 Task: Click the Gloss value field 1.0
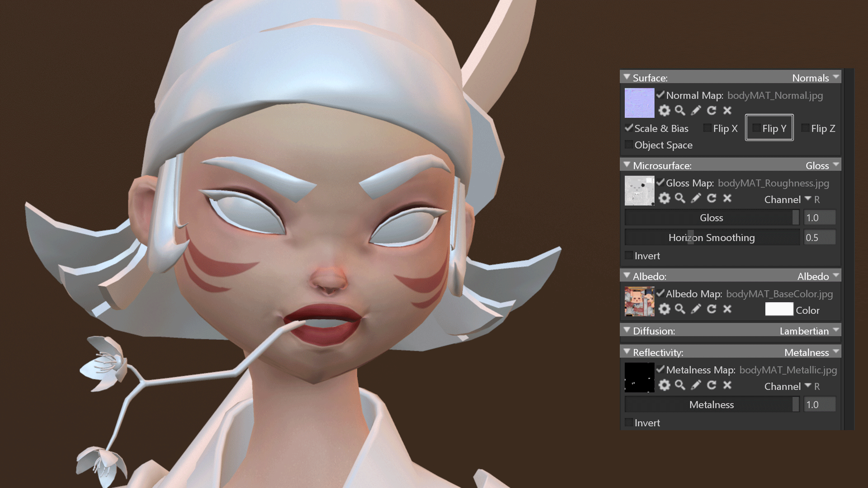pos(820,217)
